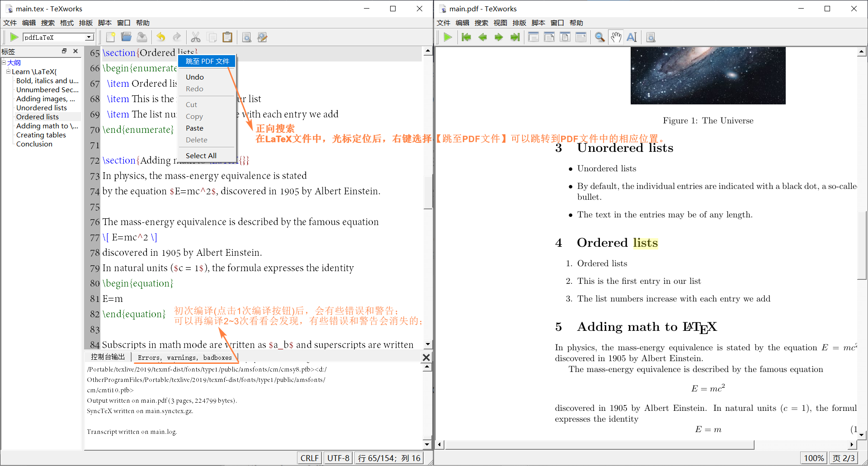Jump to the last page of the PDF

pos(515,37)
